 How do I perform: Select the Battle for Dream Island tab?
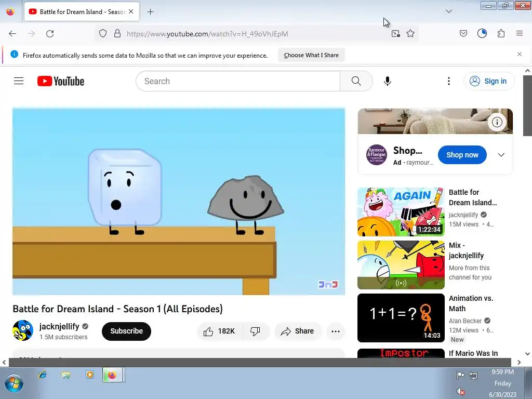pos(82,12)
